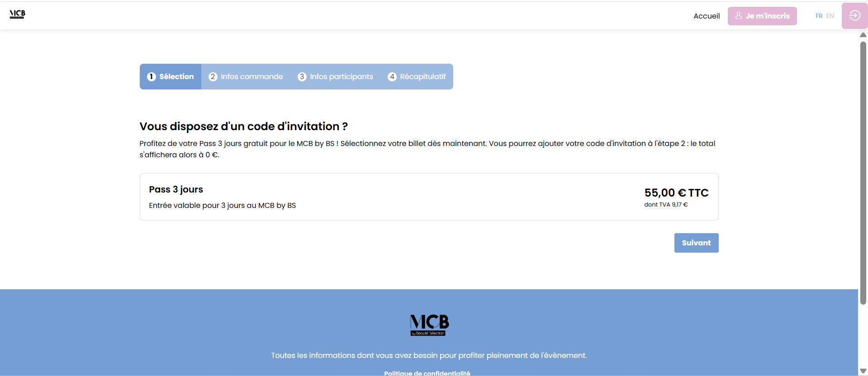The width and height of the screenshot is (868, 376).
Task: Go to the Récapitulatif step
Action: [x=417, y=76]
